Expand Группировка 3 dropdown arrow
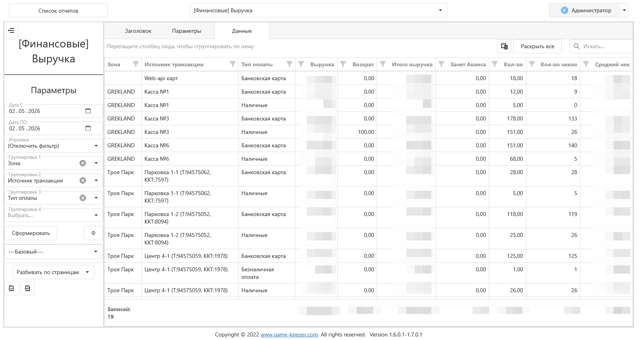 tap(96, 198)
